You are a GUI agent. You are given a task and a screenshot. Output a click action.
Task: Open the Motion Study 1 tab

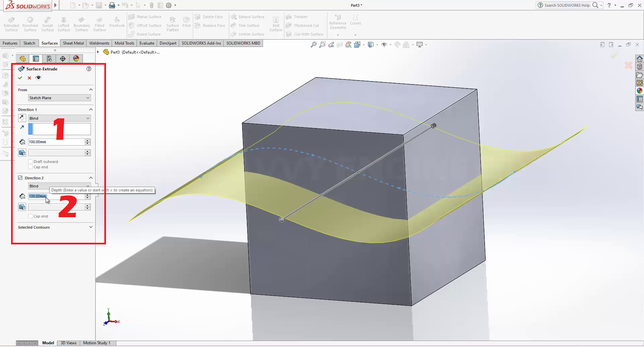(x=97, y=343)
